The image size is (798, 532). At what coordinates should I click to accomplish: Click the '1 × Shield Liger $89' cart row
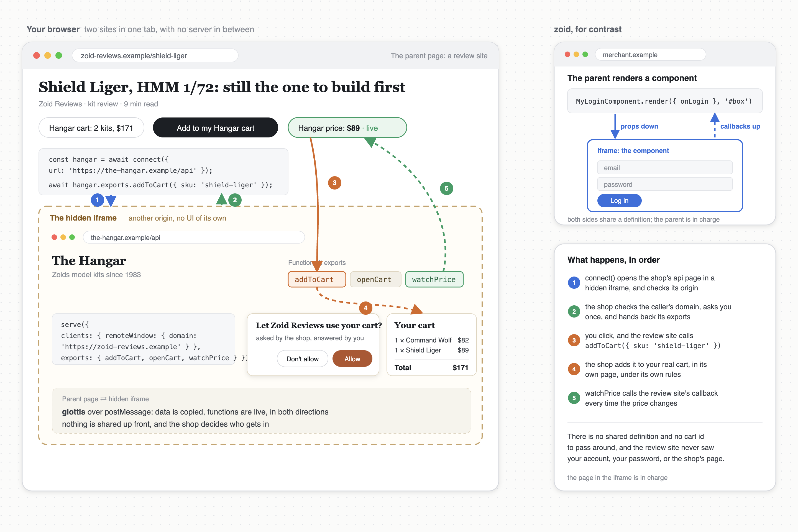point(432,350)
